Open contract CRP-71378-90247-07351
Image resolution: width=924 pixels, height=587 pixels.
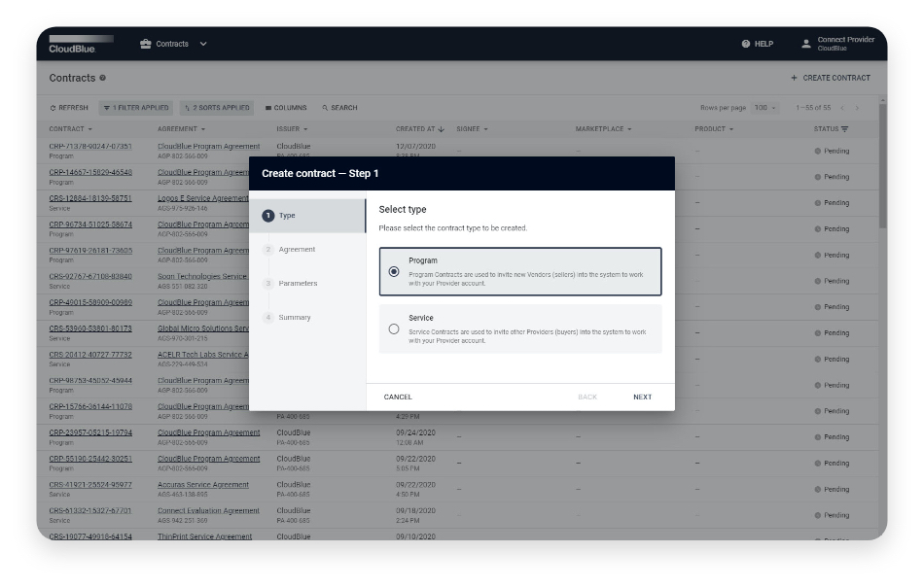click(90, 146)
